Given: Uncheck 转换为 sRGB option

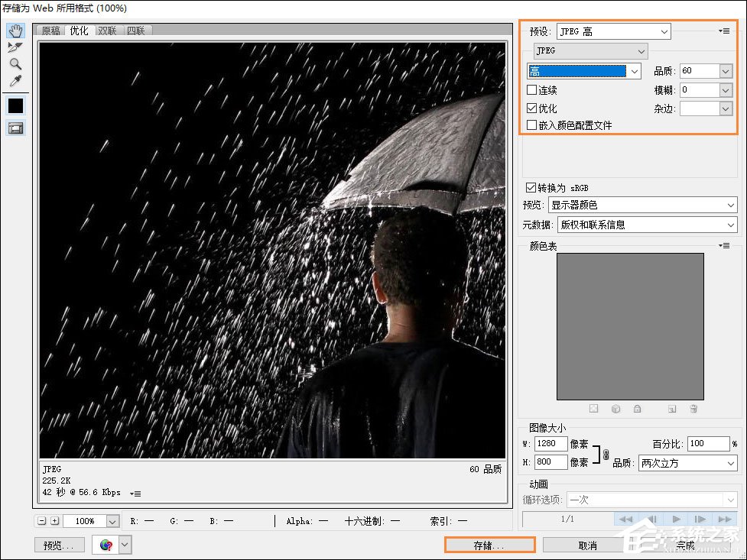Looking at the screenshot, I should 531,188.
